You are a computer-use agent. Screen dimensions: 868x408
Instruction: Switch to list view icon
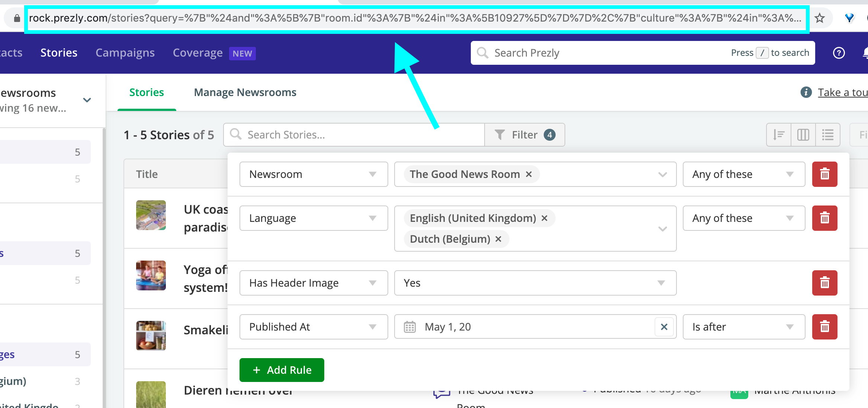(828, 135)
